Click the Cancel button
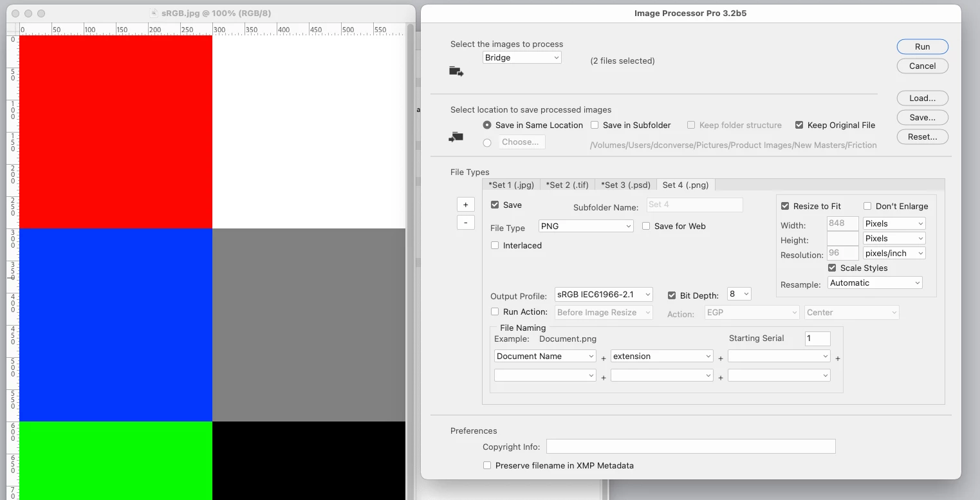980x500 pixels. 922,66
